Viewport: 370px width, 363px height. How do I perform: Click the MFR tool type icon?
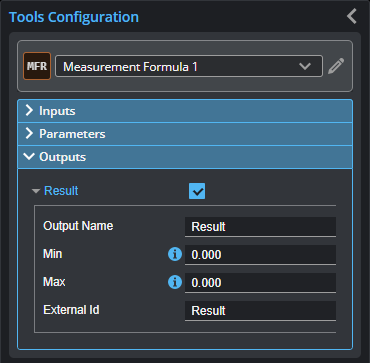click(37, 66)
